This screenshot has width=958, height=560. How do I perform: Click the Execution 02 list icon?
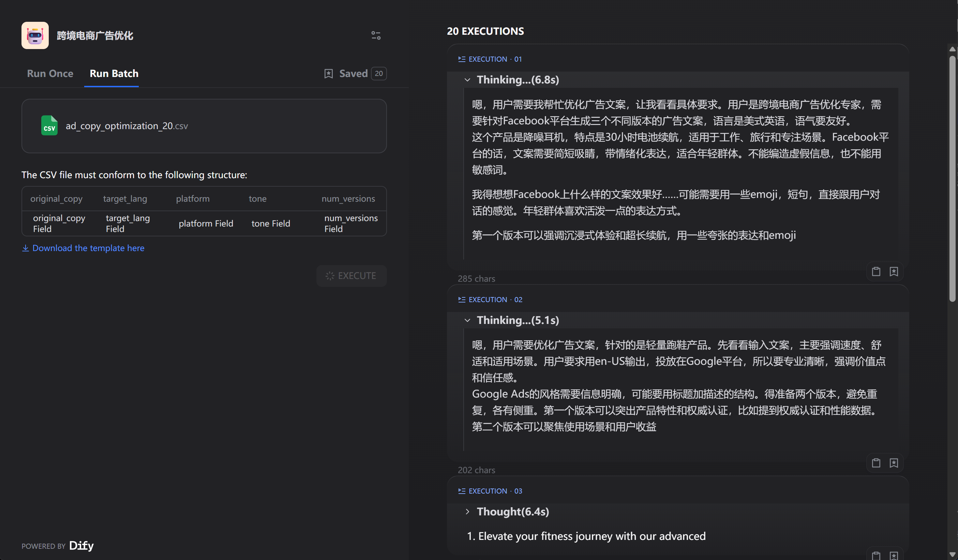click(462, 300)
